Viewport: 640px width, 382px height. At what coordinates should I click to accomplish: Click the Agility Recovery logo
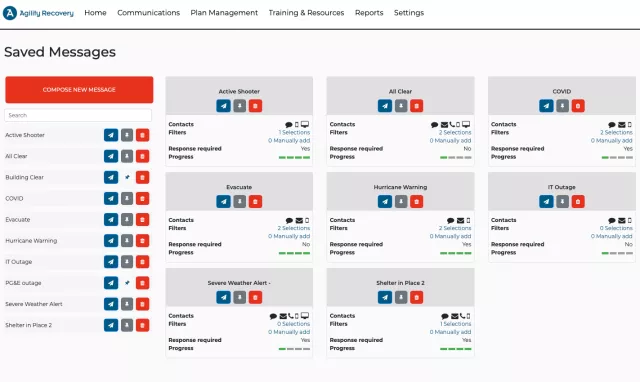click(x=38, y=13)
